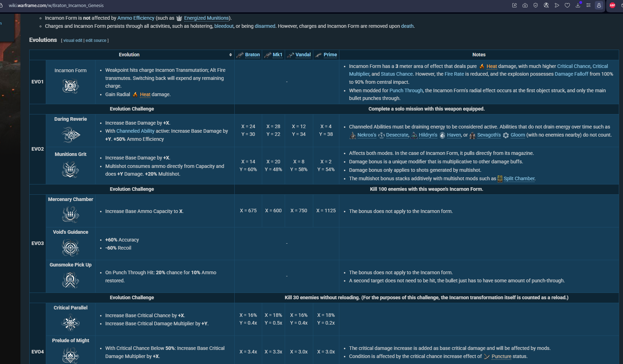Click the Prelude of Might perk icon
The width and height of the screenshot is (623, 364).
coord(70,355)
